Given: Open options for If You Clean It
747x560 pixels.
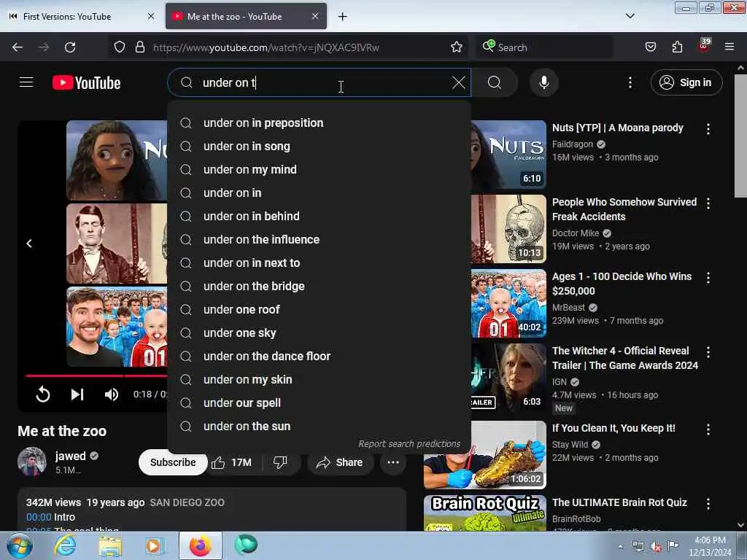Looking at the screenshot, I should tap(708, 429).
